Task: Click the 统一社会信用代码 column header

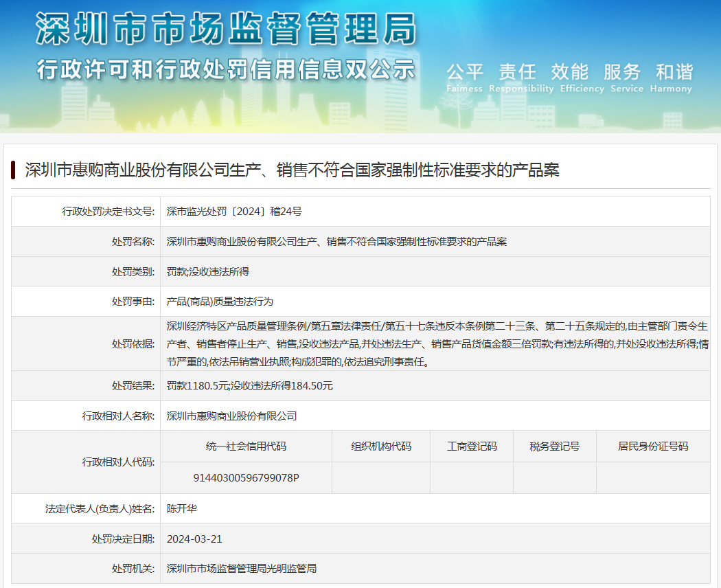Action: (246, 446)
